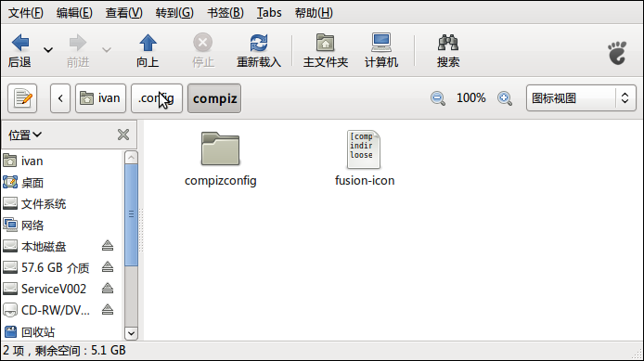Viewport: 644px width, 361px height.
Task: Jump to the ivan path button
Action: pyautogui.click(x=100, y=98)
